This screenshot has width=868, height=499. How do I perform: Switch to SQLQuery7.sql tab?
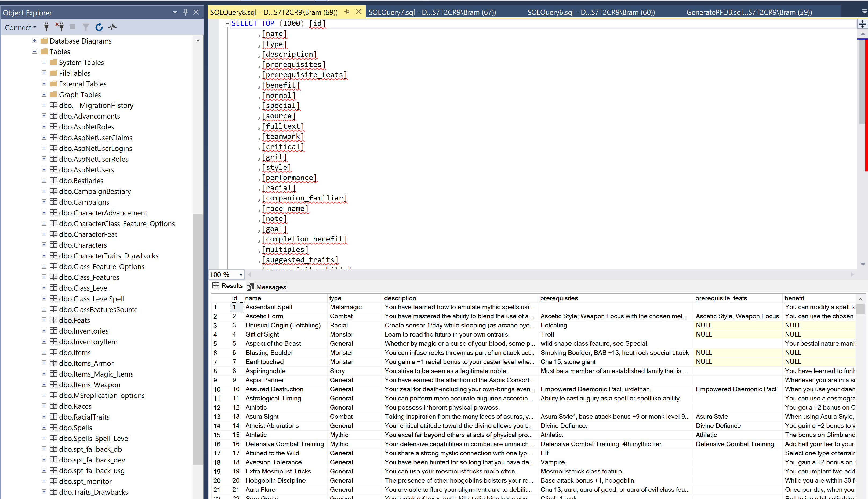tap(432, 12)
